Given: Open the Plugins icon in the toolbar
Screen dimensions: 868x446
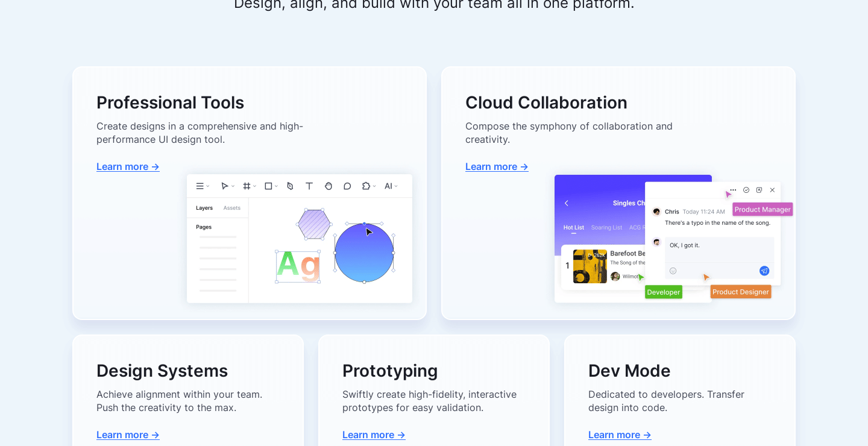Looking at the screenshot, I should click(x=366, y=186).
